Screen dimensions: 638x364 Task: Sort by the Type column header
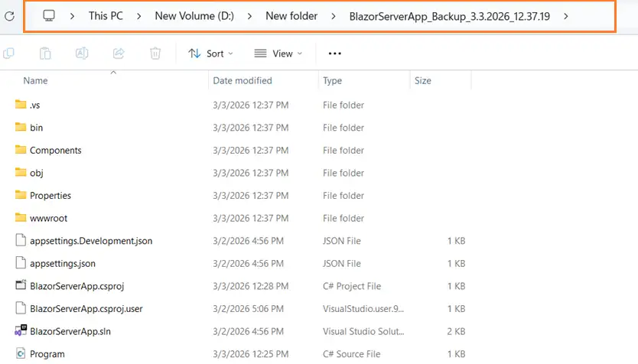point(333,80)
